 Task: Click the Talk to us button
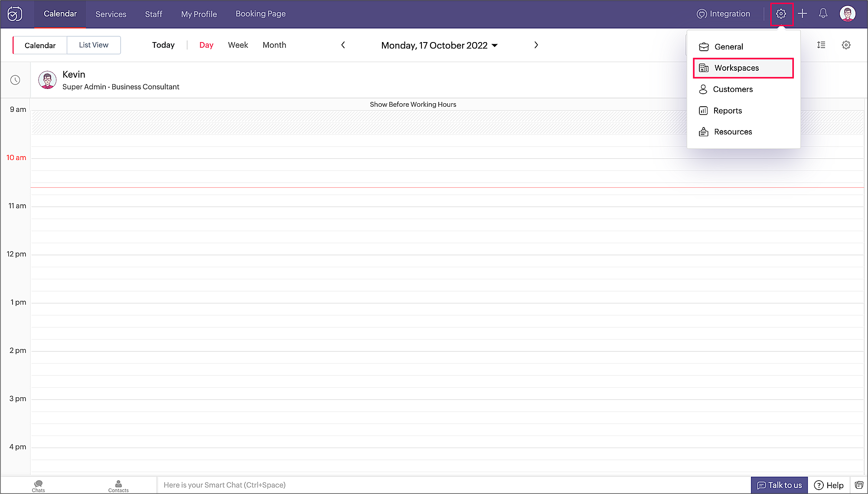pyautogui.click(x=779, y=485)
